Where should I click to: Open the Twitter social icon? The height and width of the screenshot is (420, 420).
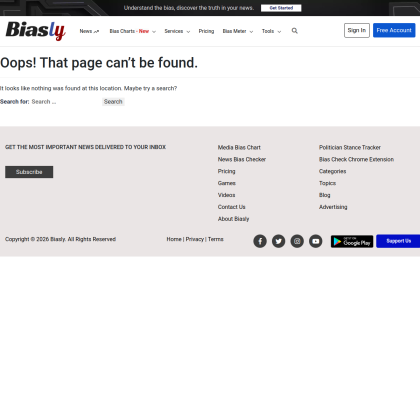(x=278, y=241)
